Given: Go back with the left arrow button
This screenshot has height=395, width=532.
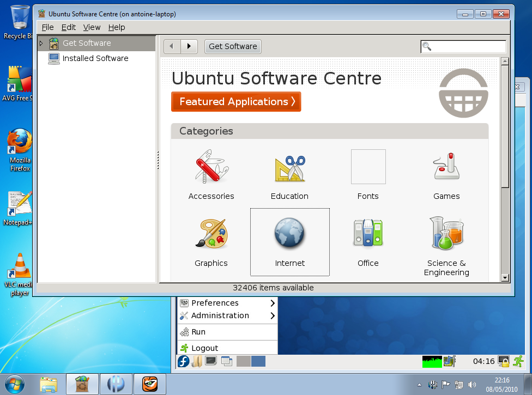Looking at the screenshot, I should 172,46.
